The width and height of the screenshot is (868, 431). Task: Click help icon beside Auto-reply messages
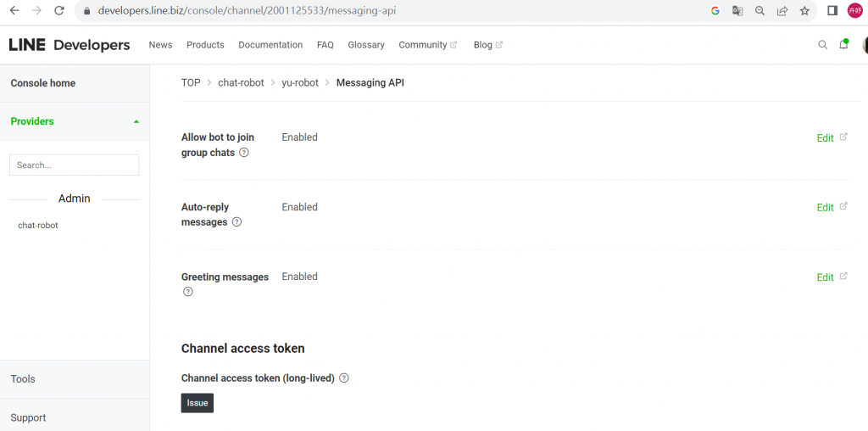236,222
